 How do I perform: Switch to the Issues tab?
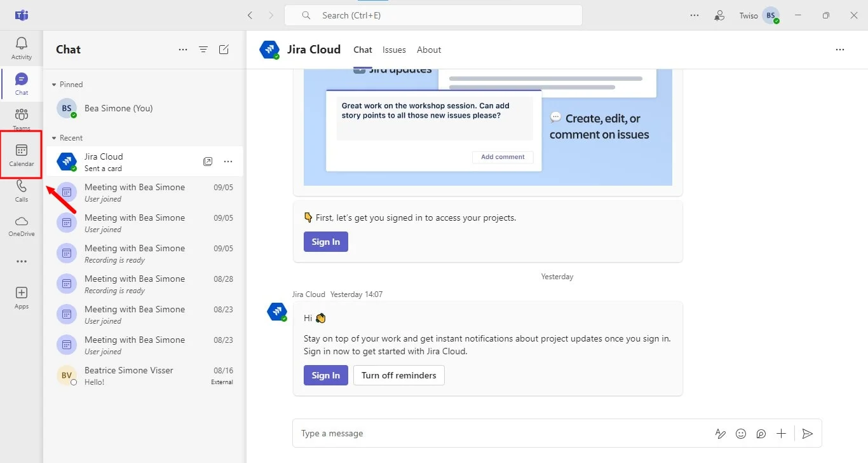394,50
